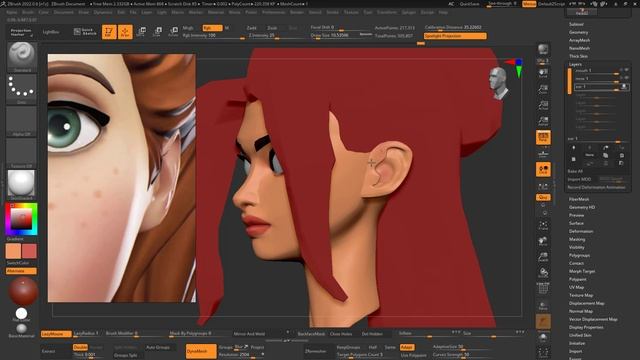The image size is (640, 360).
Task: Toggle the LazyMouse button
Action: pos(56,334)
